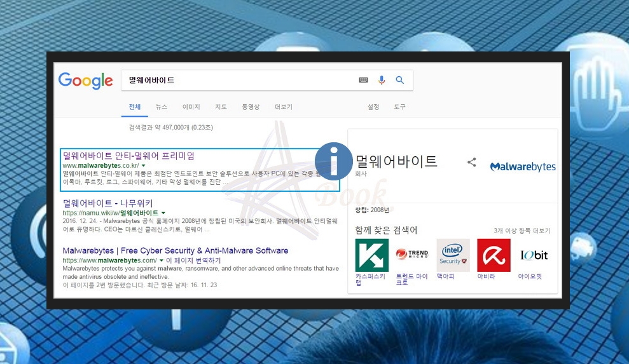Image resolution: width=629 pixels, height=364 pixels.
Task: Open the 도구 tools menu
Action: (x=399, y=107)
